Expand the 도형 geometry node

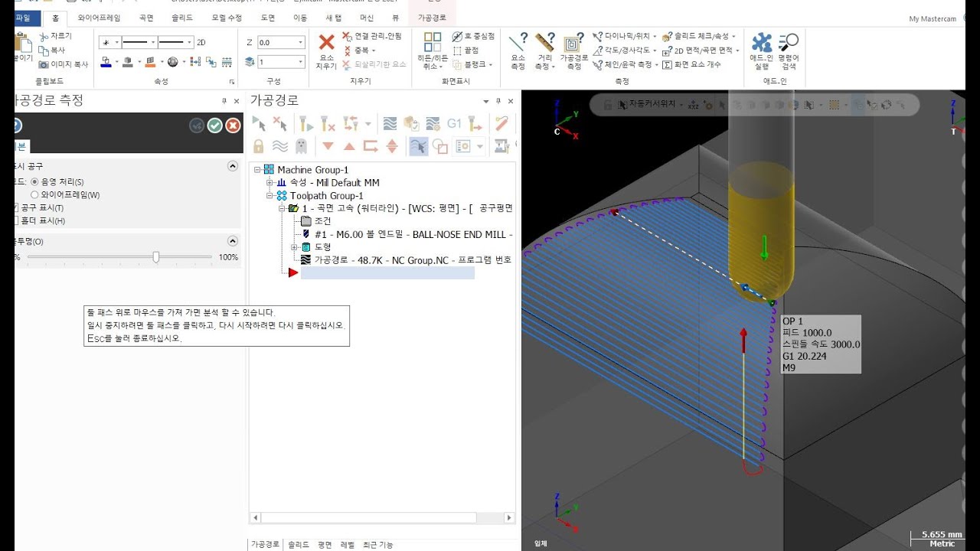(x=294, y=247)
